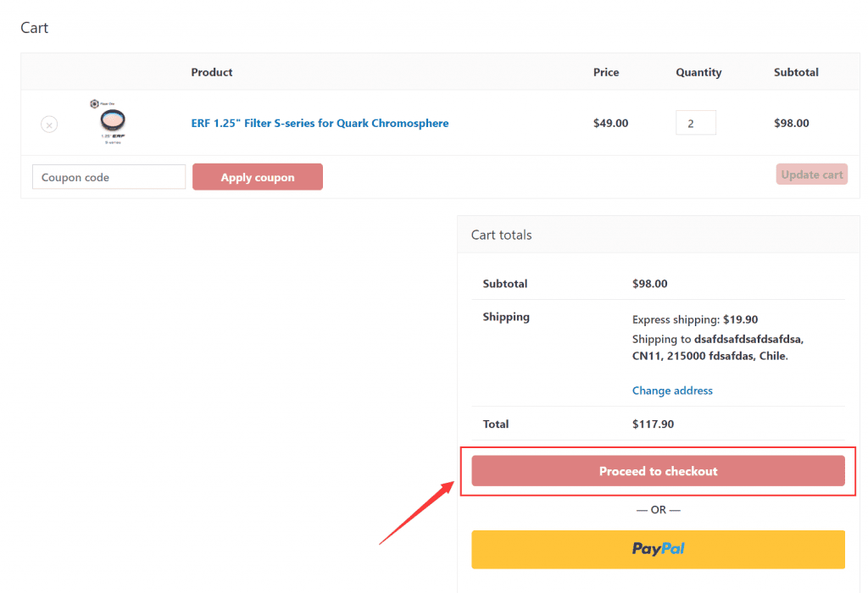The width and height of the screenshot is (868, 593).
Task: Pay using the PayPal button
Action: [x=658, y=549]
